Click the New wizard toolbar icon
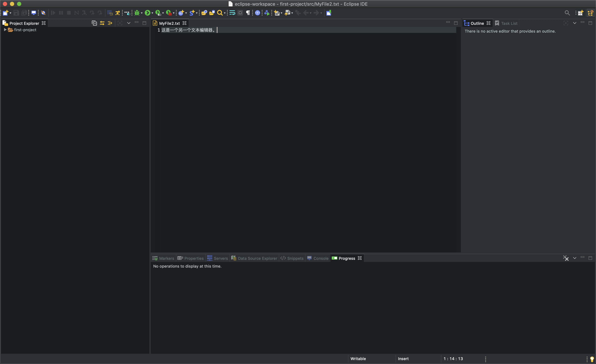The height and width of the screenshot is (364, 596). 5,13
